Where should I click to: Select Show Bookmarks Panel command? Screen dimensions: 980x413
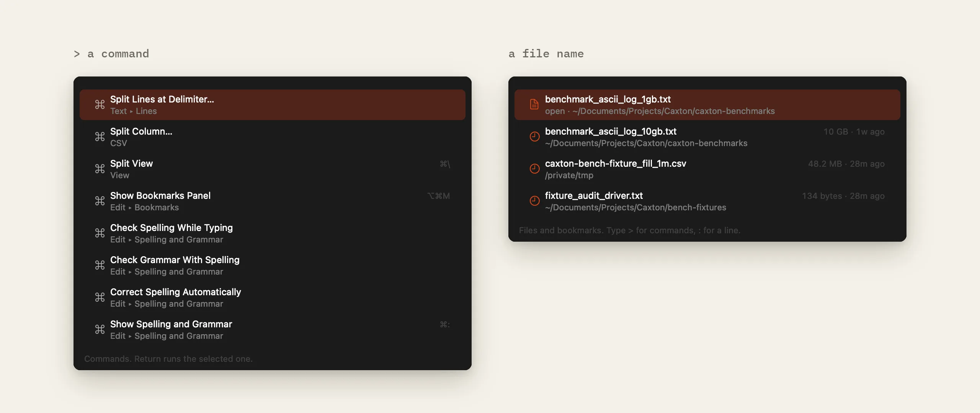(273, 201)
